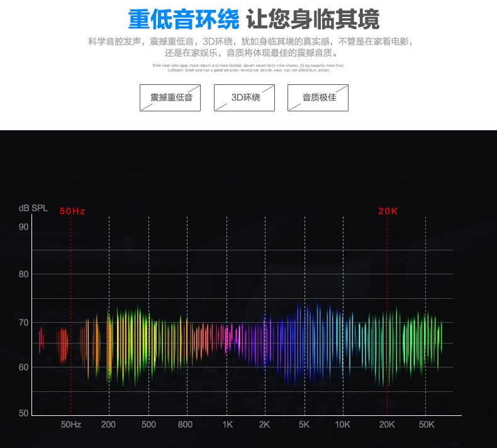Screen dimensions: 497x448
Task: Click the black 让您身临其境 heading text
Action: 313,20
